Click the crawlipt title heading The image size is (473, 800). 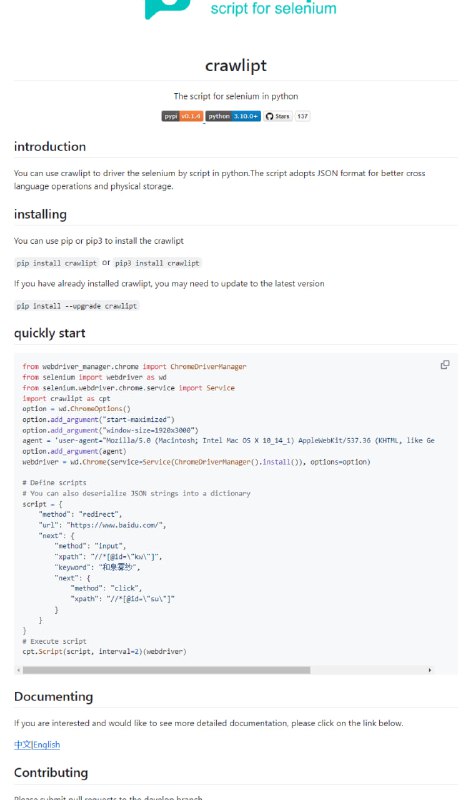236,66
